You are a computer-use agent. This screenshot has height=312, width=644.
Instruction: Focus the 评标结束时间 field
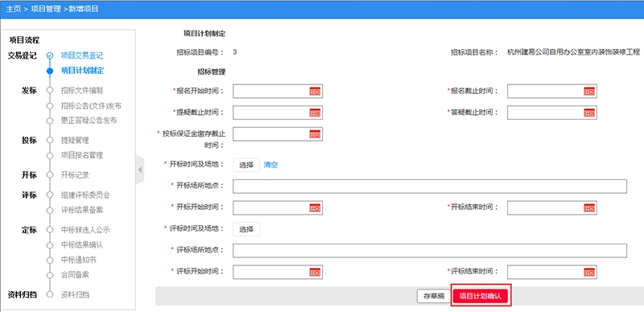coord(552,272)
